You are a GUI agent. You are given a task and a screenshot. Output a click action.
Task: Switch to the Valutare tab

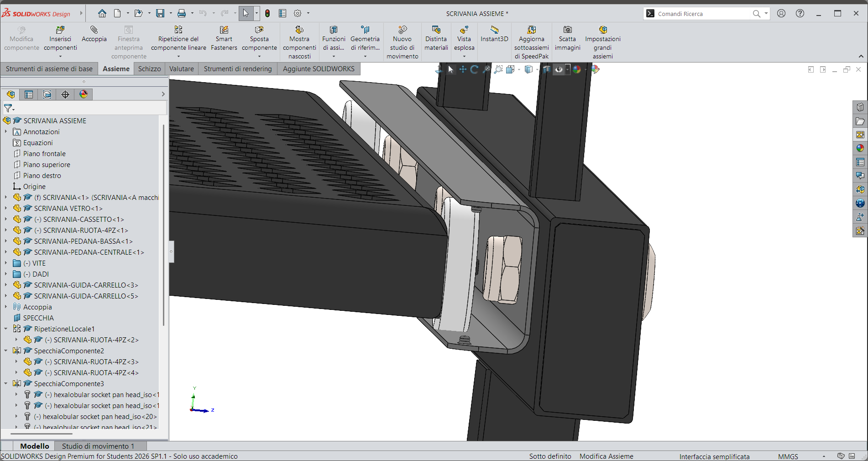click(x=182, y=68)
